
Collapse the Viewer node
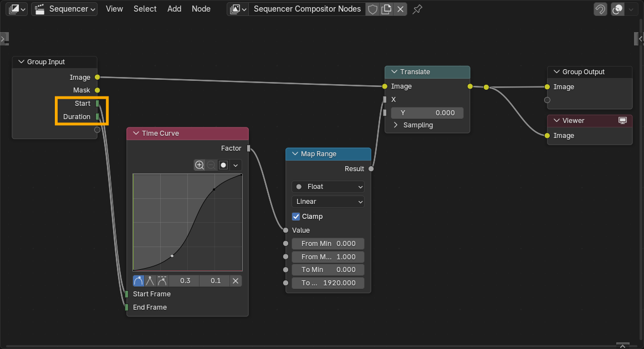coord(557,120)
